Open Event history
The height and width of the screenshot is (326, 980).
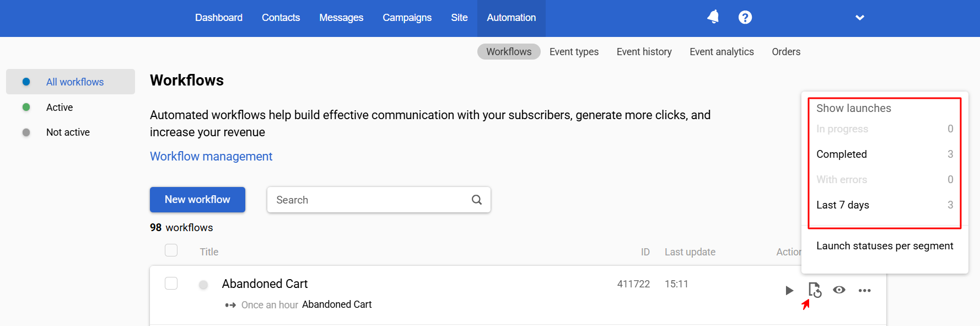coord(644,51)
